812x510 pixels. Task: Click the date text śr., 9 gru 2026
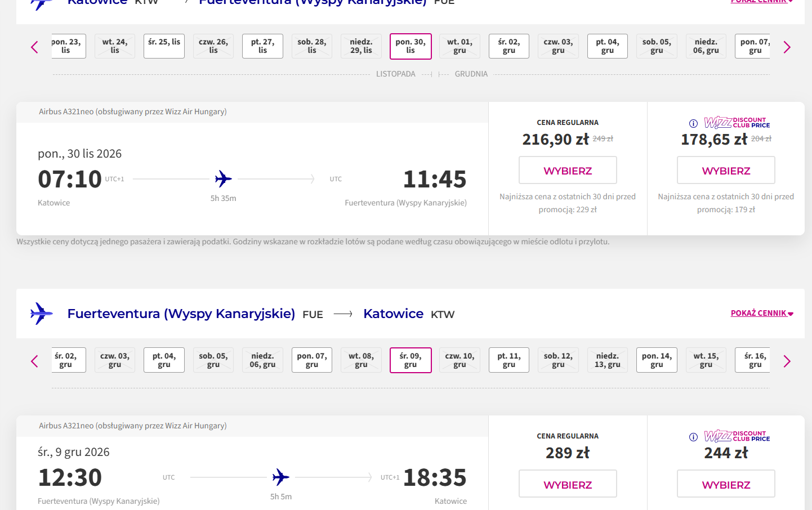pos(73,452)
